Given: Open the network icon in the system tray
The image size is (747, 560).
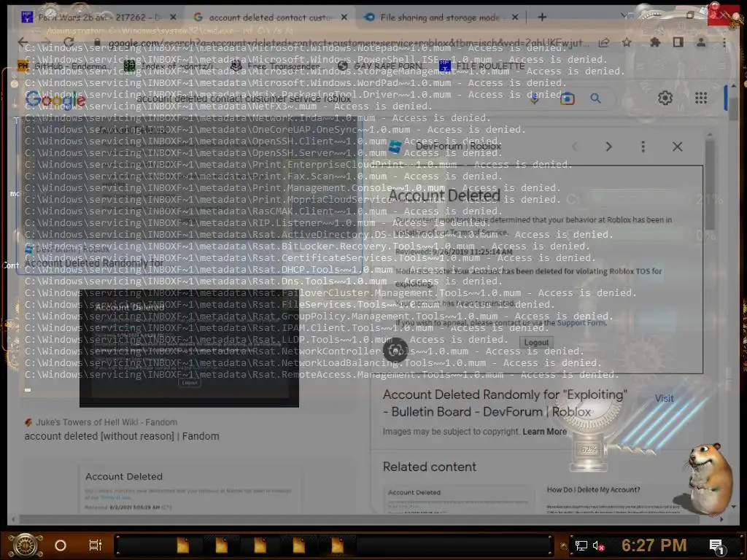Looking at the screenshot, I should tap(581, 545).
